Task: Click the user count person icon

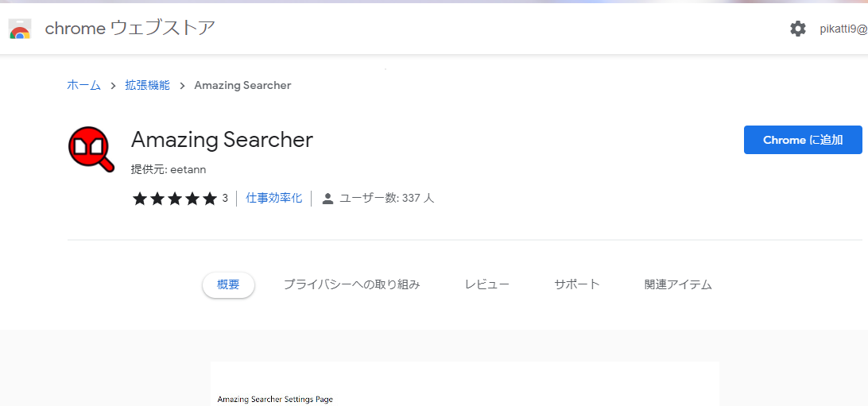Action: coord(327,199)
